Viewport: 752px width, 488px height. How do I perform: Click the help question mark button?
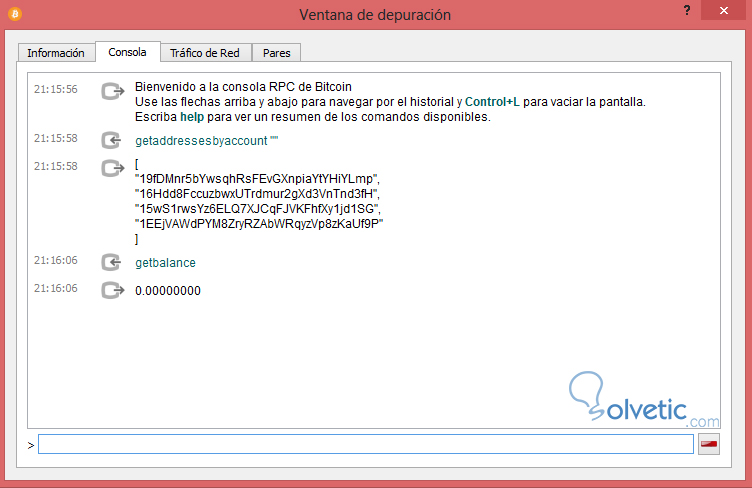click(687, 11)
